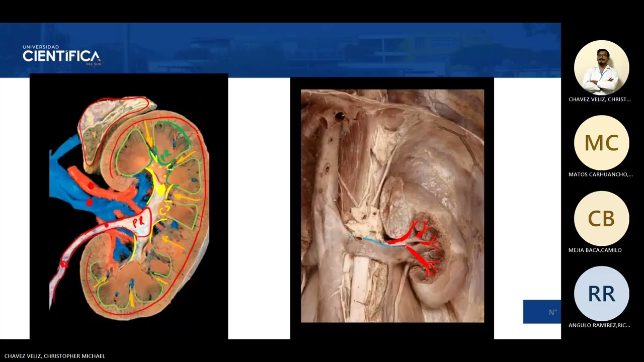Select the MC participant avatar
The image size is (644, 362).
pyautogui.click(x=601, y=143)
